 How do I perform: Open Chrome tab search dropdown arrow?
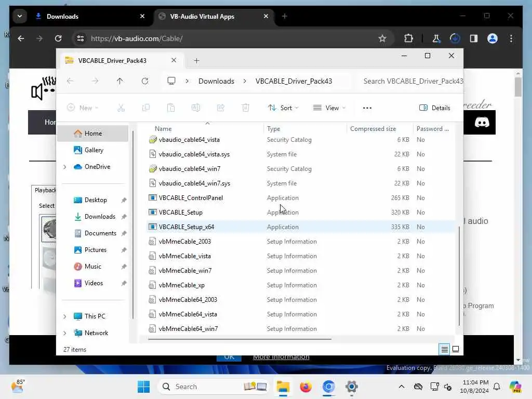(20, 16)
